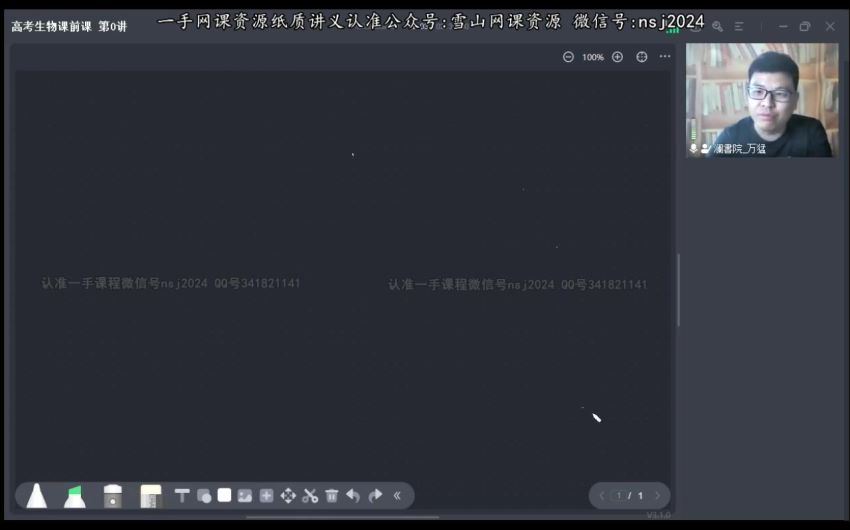Viewport: 850px width, 530px height.
Task: Click the current page number field
Action: (619, 495)
